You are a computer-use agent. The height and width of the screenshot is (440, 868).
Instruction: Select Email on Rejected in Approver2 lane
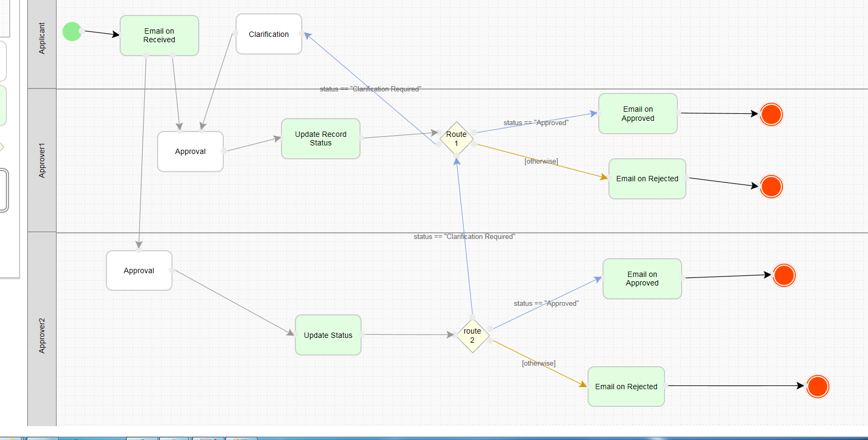[626, 387]
